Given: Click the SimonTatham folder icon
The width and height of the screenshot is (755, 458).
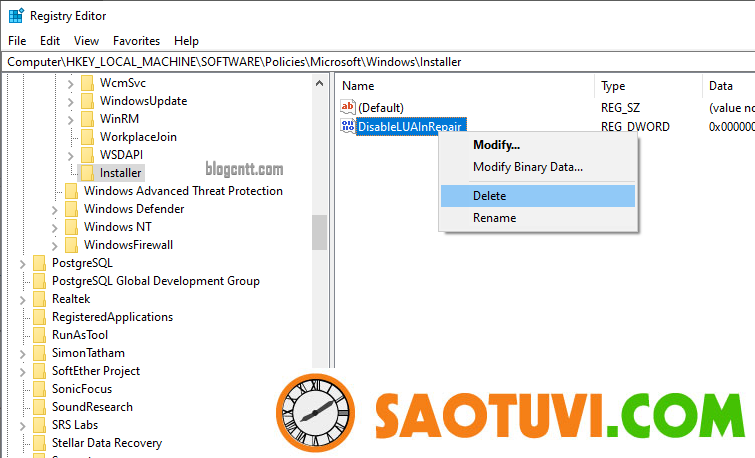Looking at the screenshot, I should [x=39, y=353].
